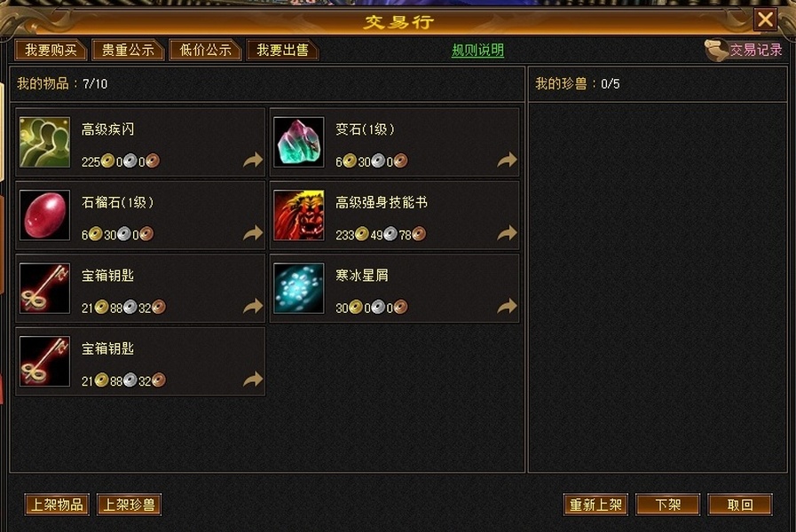Select the 高级疾闪 skill book icon
This screenshot has width=796, height=532.
[x=44, y=142]
